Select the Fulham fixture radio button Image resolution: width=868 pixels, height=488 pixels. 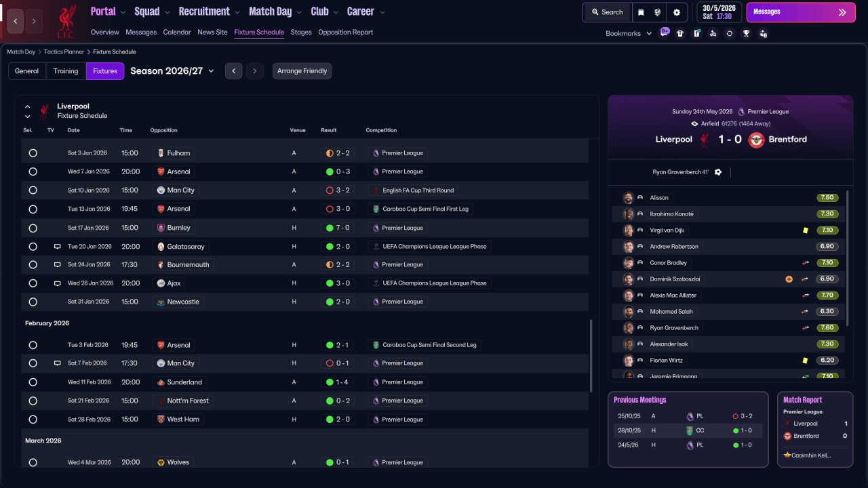(x=33, y=153)
